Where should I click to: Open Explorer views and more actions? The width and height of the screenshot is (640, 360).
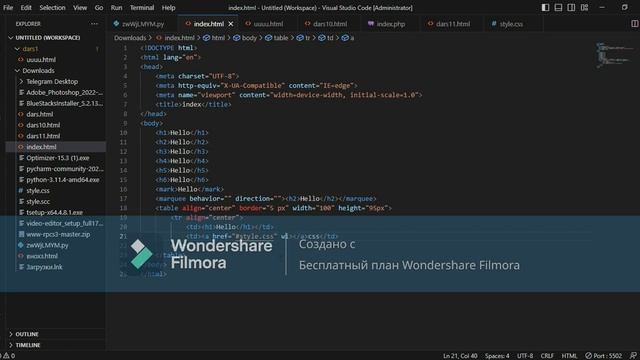(94, 24)
